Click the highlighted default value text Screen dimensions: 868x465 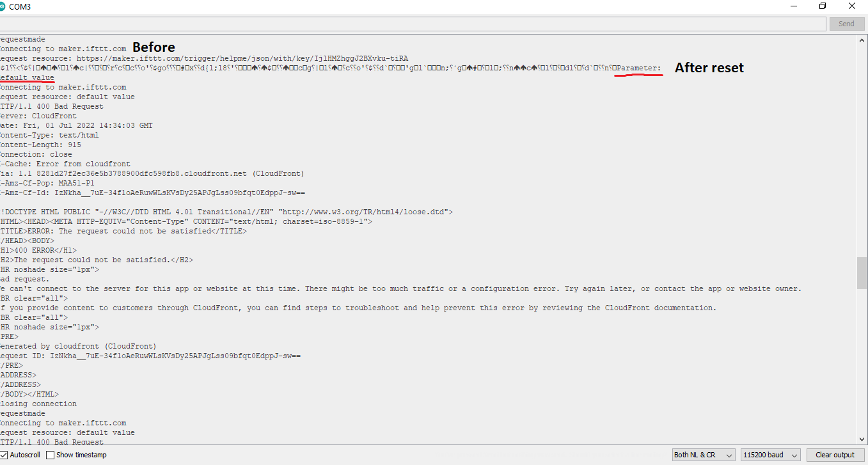click(x=27, y=77)
